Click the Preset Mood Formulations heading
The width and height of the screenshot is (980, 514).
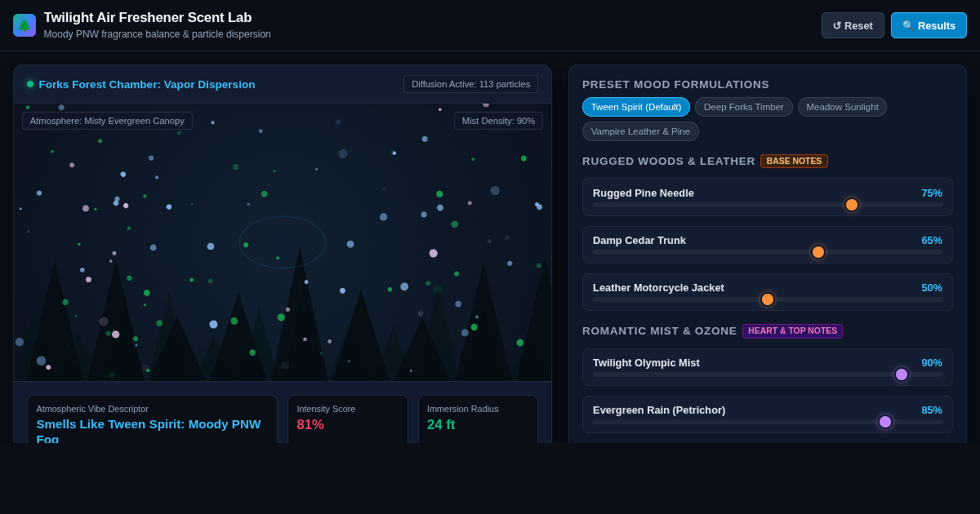[675, 85]
